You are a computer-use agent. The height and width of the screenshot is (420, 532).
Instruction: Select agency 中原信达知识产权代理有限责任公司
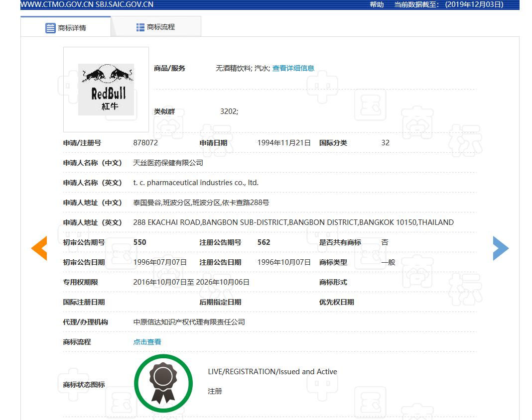189,322
